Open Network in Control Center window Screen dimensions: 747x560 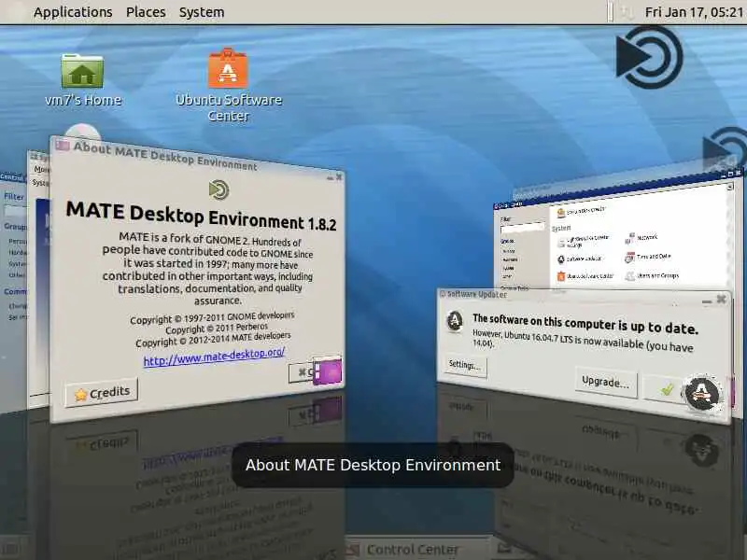[x=641, y=238]
